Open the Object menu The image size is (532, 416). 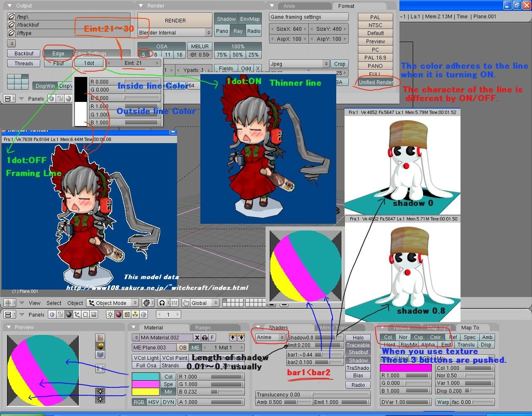pos(75,303)
